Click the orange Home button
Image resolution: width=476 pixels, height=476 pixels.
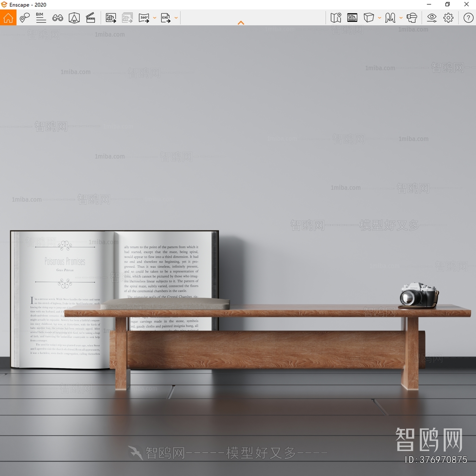(8, 18)
